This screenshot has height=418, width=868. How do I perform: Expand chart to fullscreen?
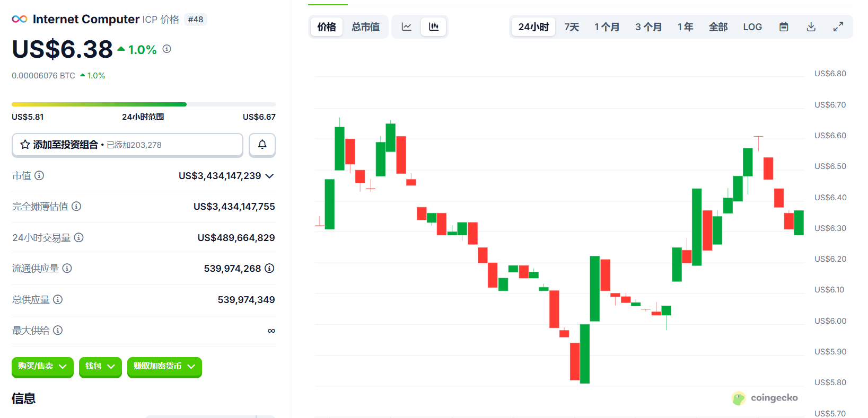(838, 27)
